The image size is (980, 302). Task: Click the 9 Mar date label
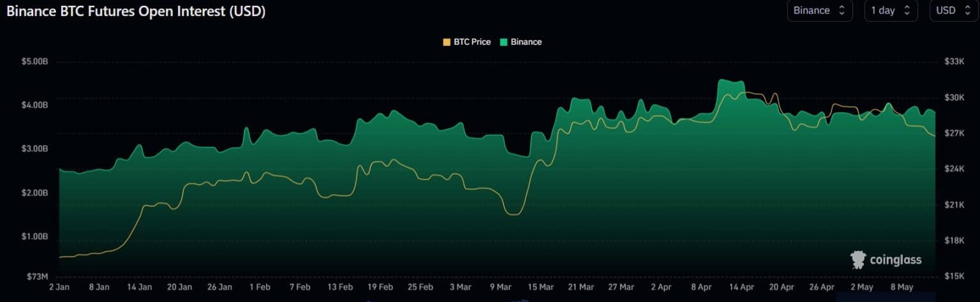click(500, 287)
